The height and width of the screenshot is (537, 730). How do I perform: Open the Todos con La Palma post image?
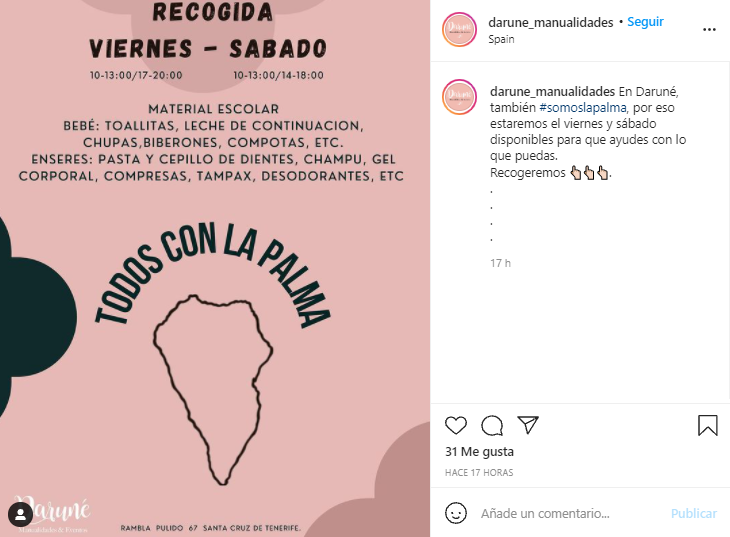pyautogui.click(x=215, y=268)
